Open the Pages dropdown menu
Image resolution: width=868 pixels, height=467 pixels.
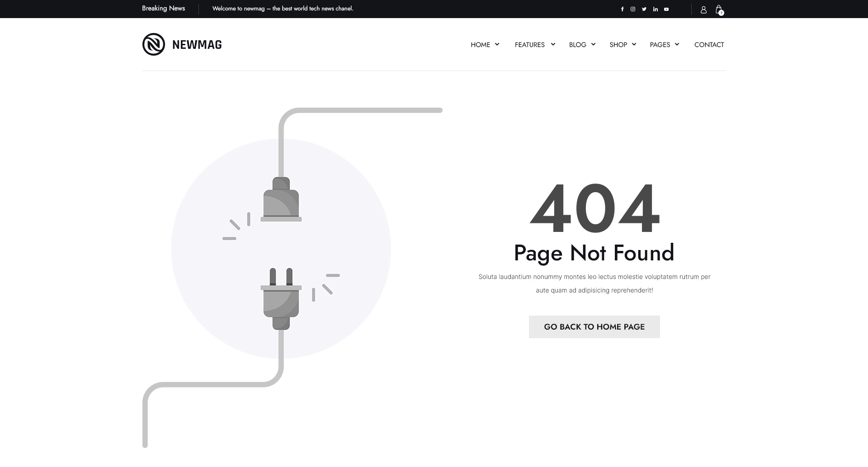(664, 45)
